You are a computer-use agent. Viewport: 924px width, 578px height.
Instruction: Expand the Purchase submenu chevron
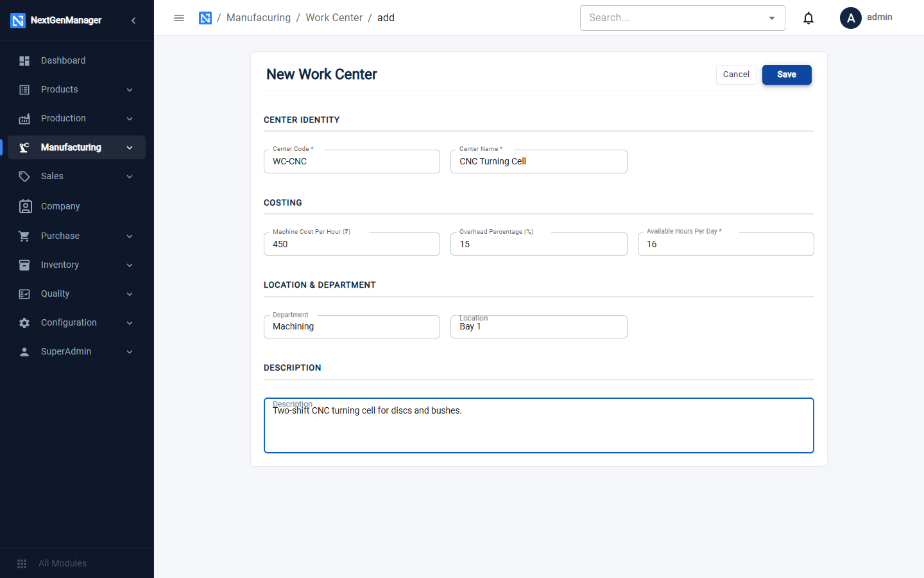pyautogui.click(x=130, y=236)
